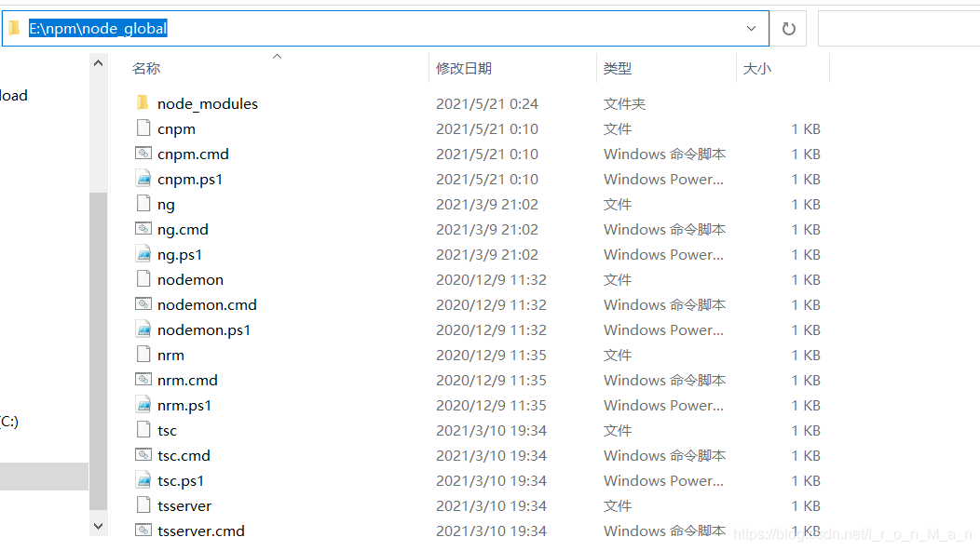Image resolution: width=980 pixels, height=551 pixels.
Task: Select the nodemon file name
Action: 190,279
